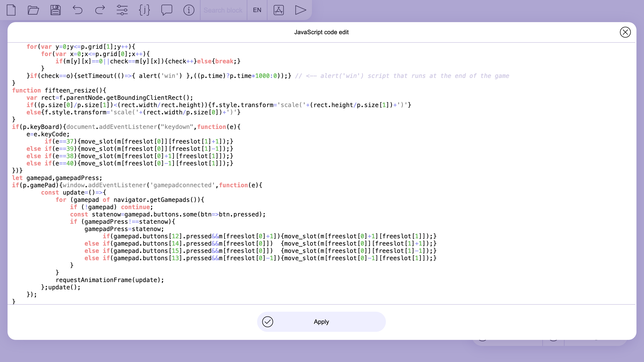The width and height of the screenshot is (644, 362).
Task: Click the 'for(var x=0;x<=p.grid[0];x++){' line
Action: pos(95,54)
